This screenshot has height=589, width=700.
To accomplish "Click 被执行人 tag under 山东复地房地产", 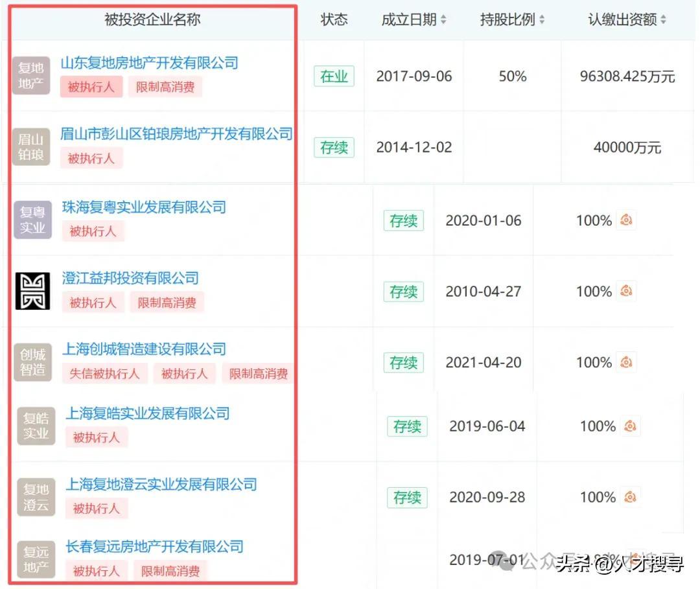I will (91, 87).
